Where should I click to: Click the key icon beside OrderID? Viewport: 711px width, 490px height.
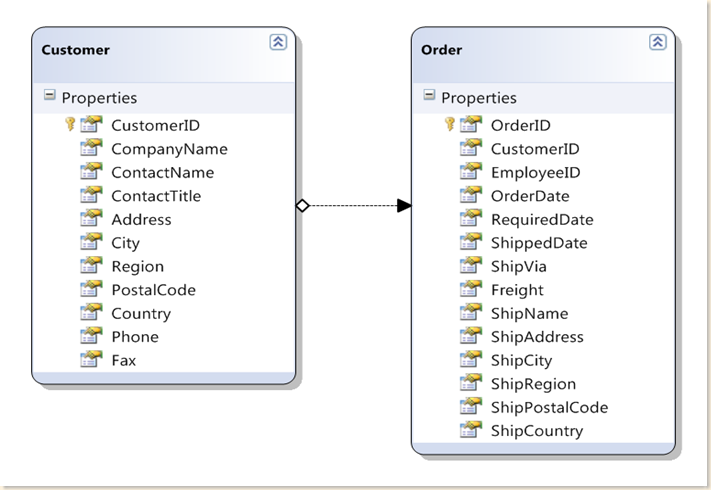coord(450,125)
